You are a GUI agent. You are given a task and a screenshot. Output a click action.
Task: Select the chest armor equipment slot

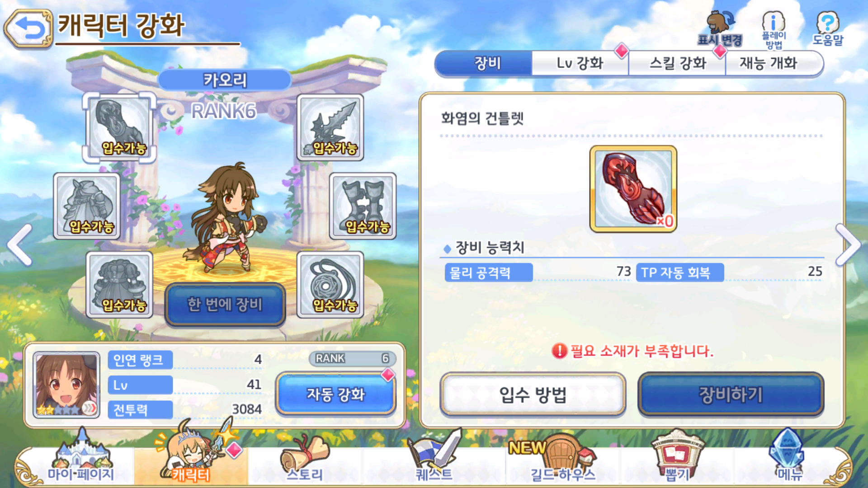click(x=119, y=285)
